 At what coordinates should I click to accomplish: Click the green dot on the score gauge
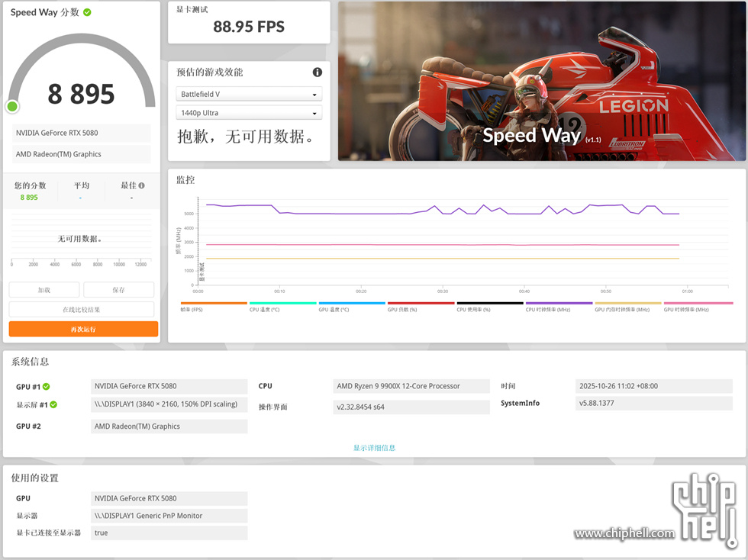click(12, 106)
